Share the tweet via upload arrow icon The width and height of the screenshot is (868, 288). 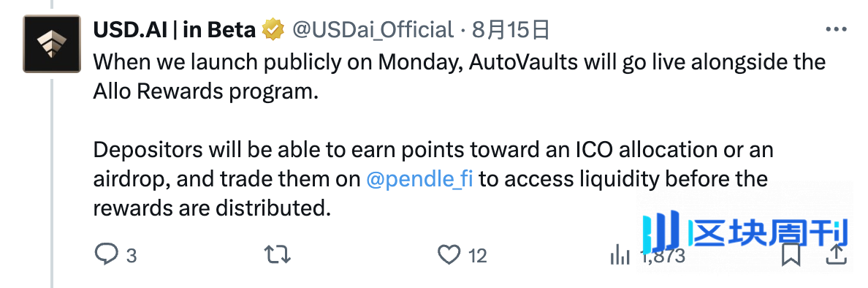pyautogui.click(x=837, y=254)
